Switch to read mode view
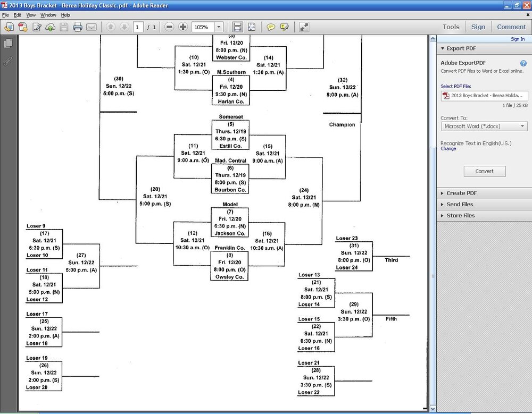 304,27
